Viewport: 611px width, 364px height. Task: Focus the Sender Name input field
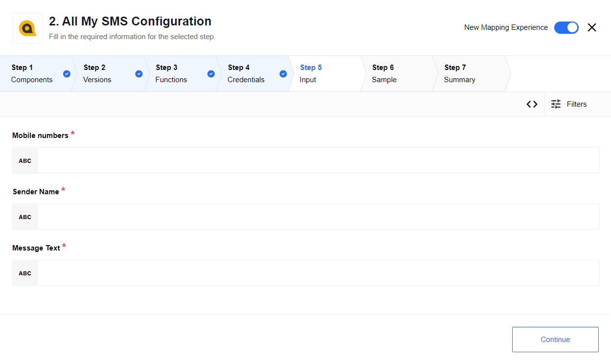click(318, 217)
